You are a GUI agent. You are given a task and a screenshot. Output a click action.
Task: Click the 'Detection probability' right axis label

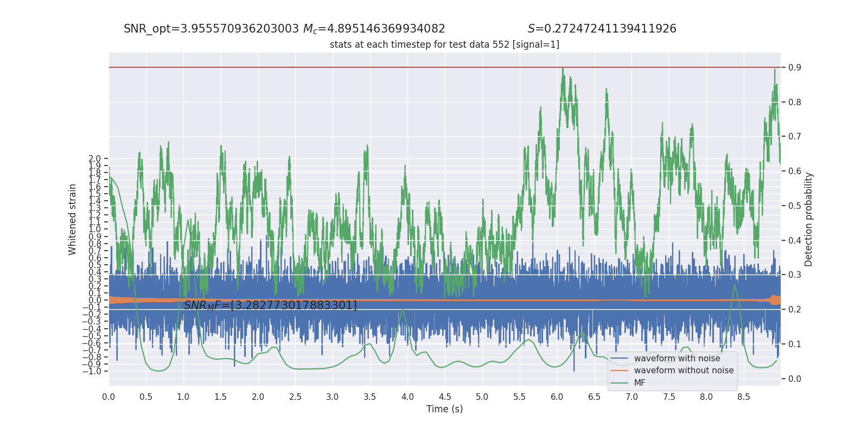tap(808, 219)
